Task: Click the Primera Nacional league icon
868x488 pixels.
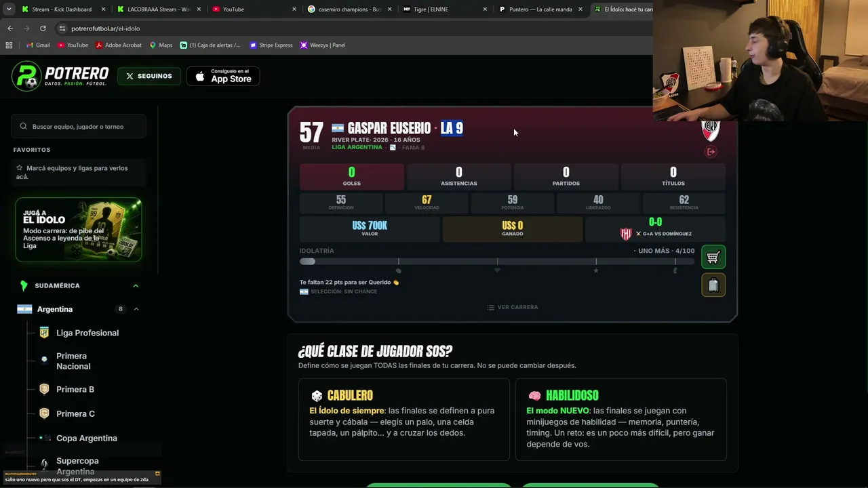Action: 44,360
